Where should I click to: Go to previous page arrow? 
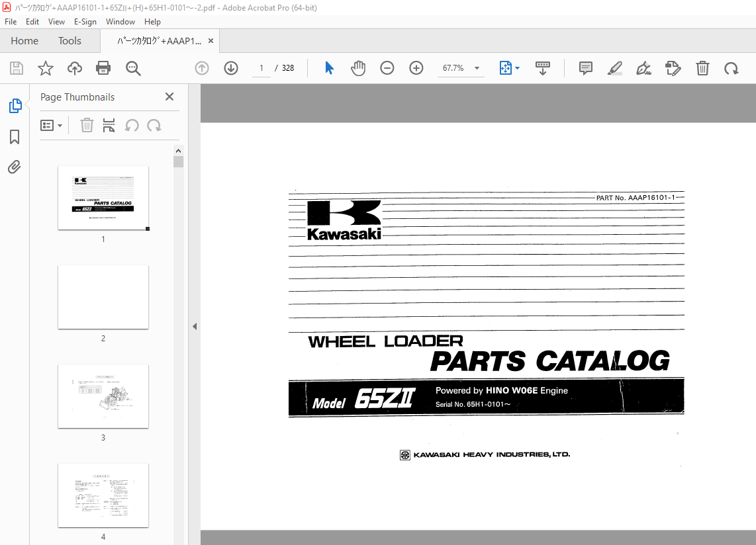point(202,68)
